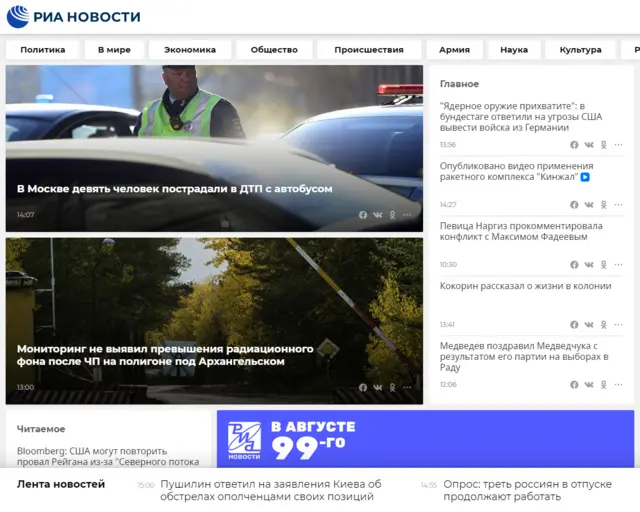This screenshot has width=640, height=512.
Task: Open Bloomberg article about Северный поток
Action: (x=108, y=456)
